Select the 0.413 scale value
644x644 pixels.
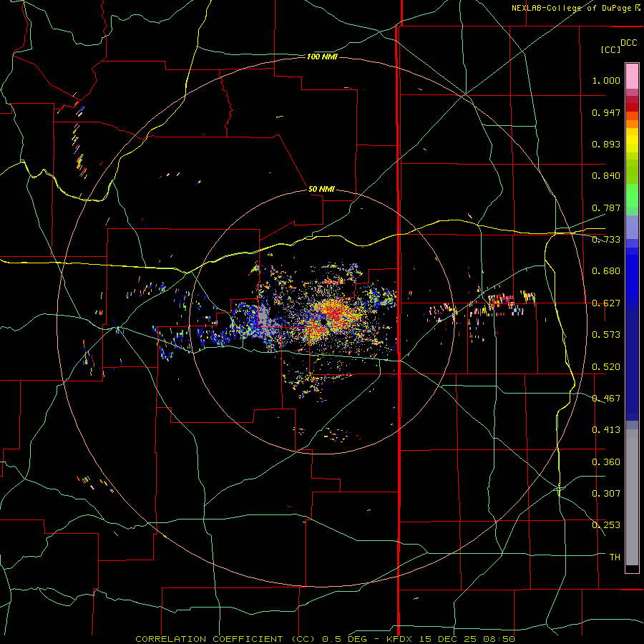(x=606, y=430)
